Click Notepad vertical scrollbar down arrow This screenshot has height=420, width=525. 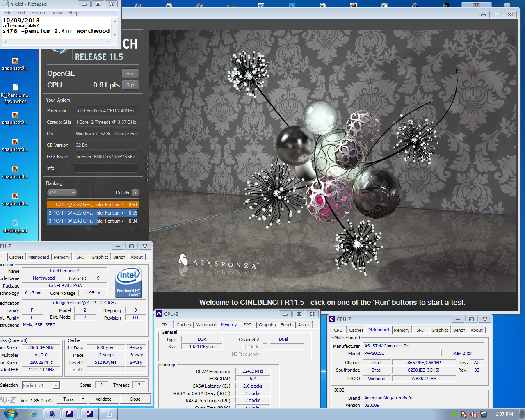point(114,34)
